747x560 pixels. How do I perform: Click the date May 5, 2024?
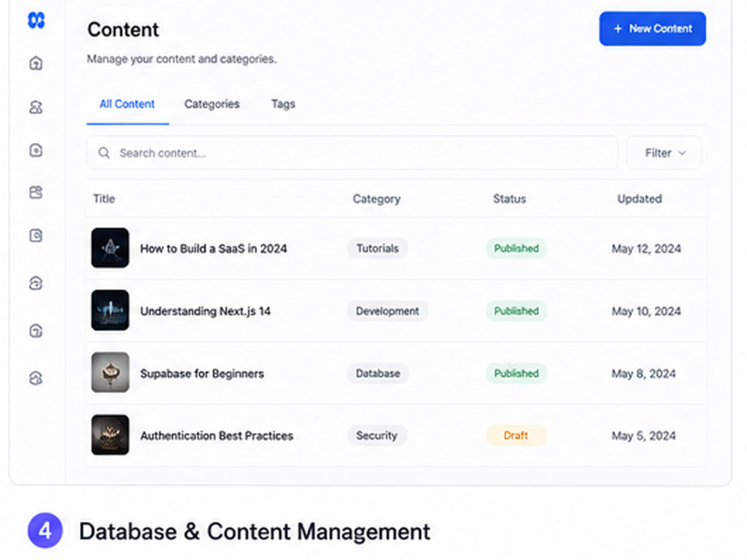(x=644, y=436)
